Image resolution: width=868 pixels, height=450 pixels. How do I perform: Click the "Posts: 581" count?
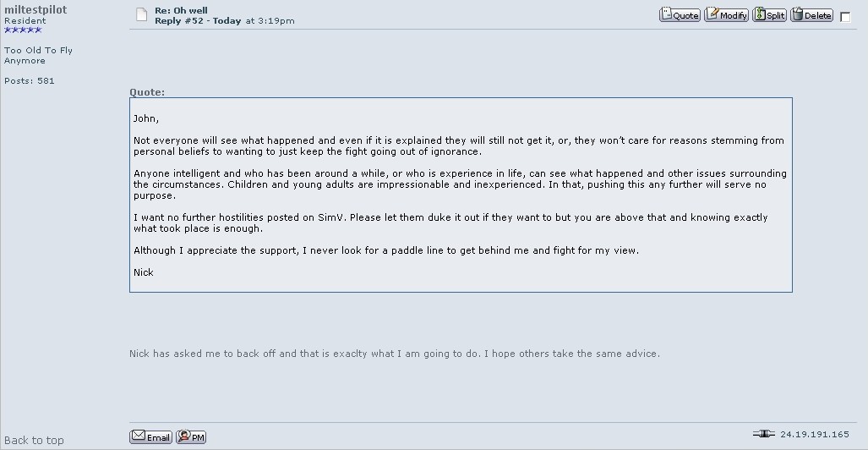coord(30,80)
